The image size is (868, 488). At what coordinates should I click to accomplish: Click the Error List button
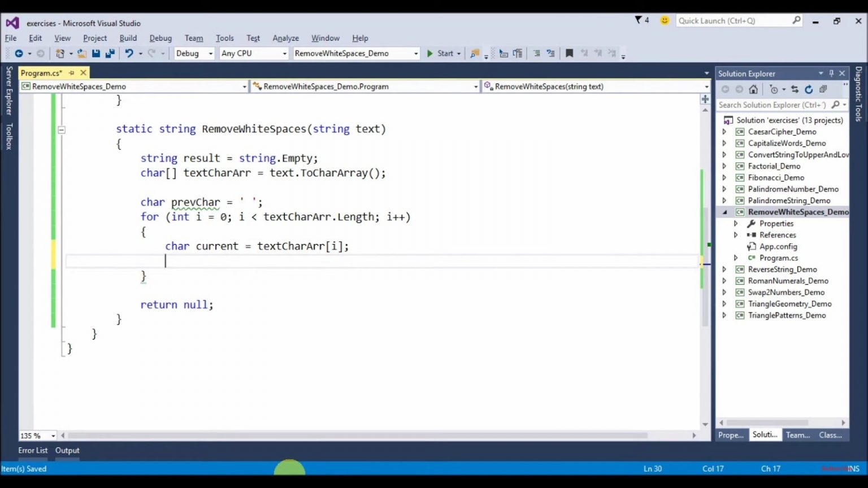tap(32, 450)
